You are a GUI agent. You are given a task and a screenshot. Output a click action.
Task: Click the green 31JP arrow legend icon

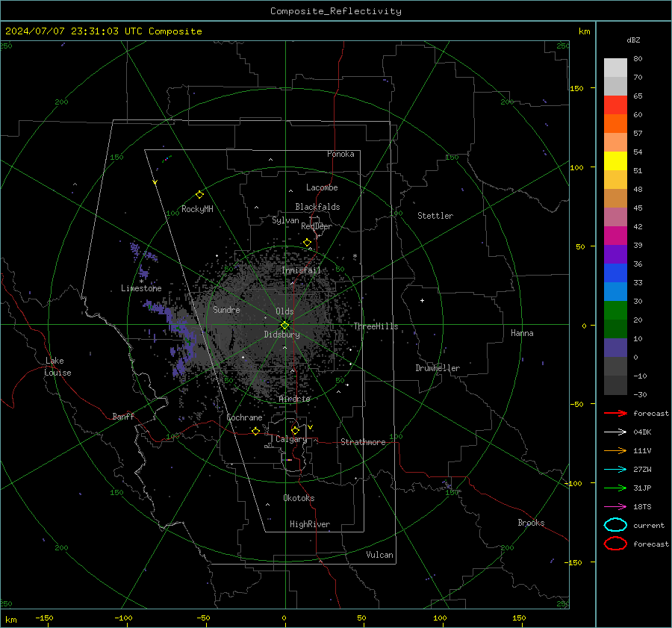[615, 488]
